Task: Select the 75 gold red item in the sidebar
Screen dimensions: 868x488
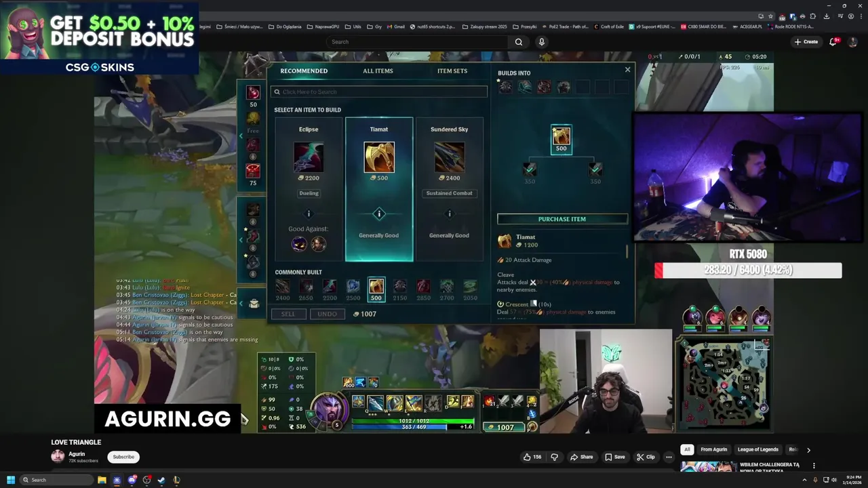Action: 253,171
